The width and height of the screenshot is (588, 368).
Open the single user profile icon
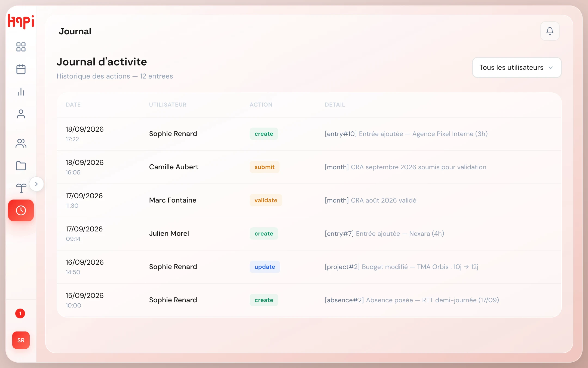click(21, 114)
